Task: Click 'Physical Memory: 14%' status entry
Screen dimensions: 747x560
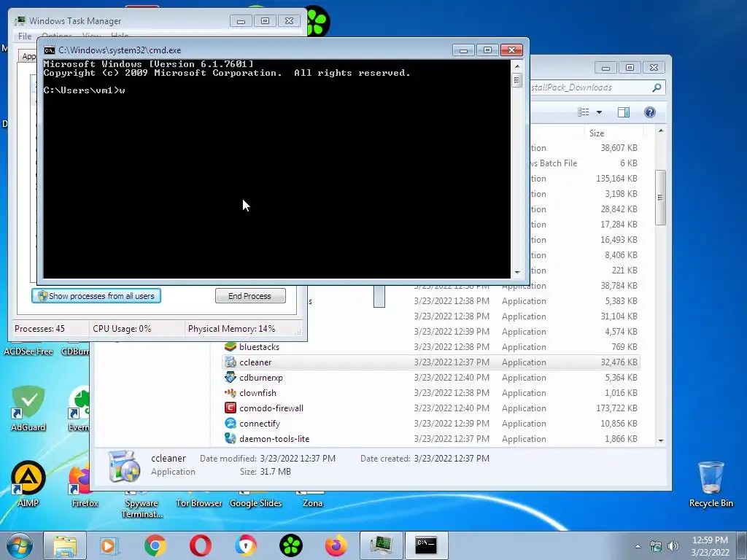Action: 231,329
